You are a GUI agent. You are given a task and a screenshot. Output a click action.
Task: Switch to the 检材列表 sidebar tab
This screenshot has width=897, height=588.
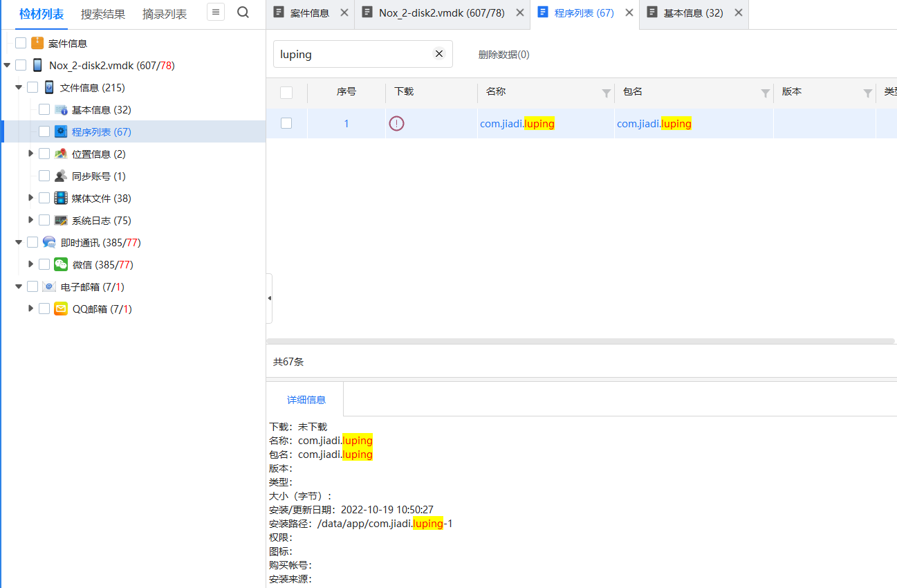tap(41, 14)
